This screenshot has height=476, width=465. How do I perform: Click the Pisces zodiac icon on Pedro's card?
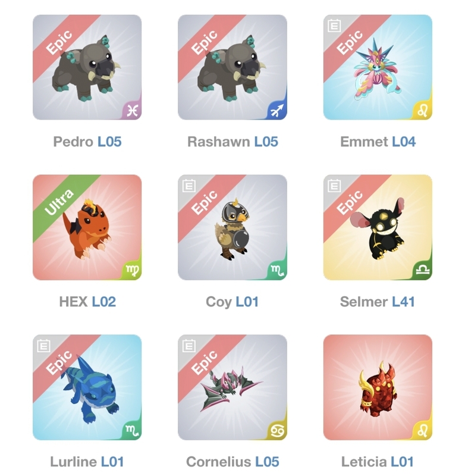click(x=132, y=111)
